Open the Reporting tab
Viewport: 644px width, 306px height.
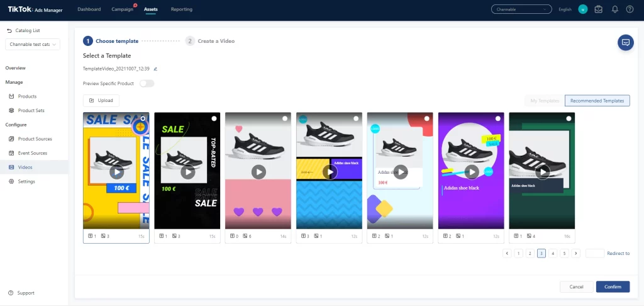[182, 9]
